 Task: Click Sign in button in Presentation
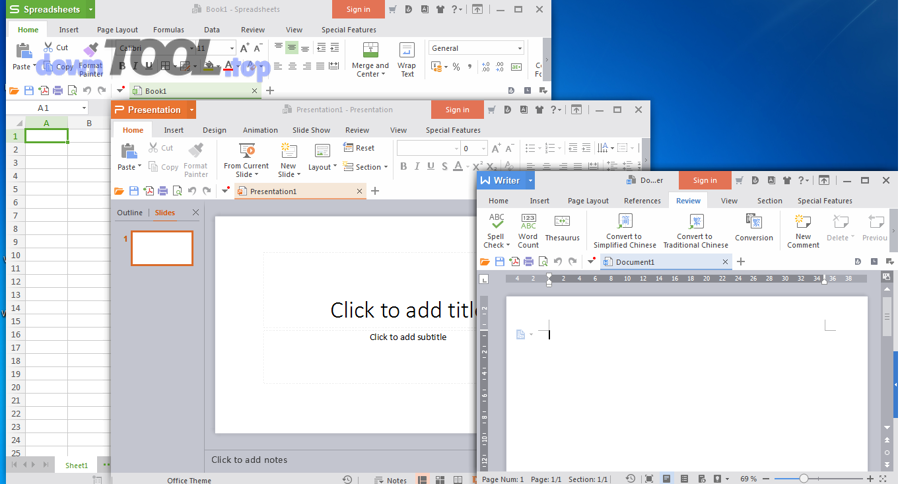[457, 110]
